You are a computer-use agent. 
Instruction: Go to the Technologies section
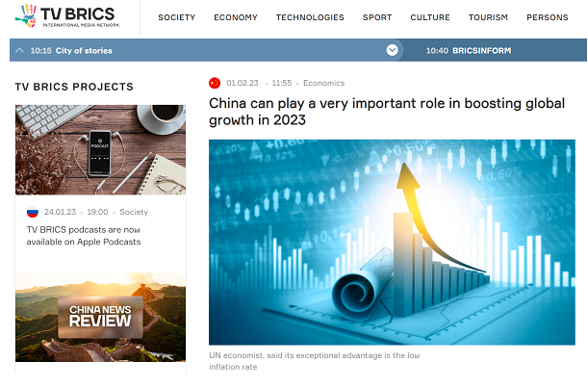310,17
